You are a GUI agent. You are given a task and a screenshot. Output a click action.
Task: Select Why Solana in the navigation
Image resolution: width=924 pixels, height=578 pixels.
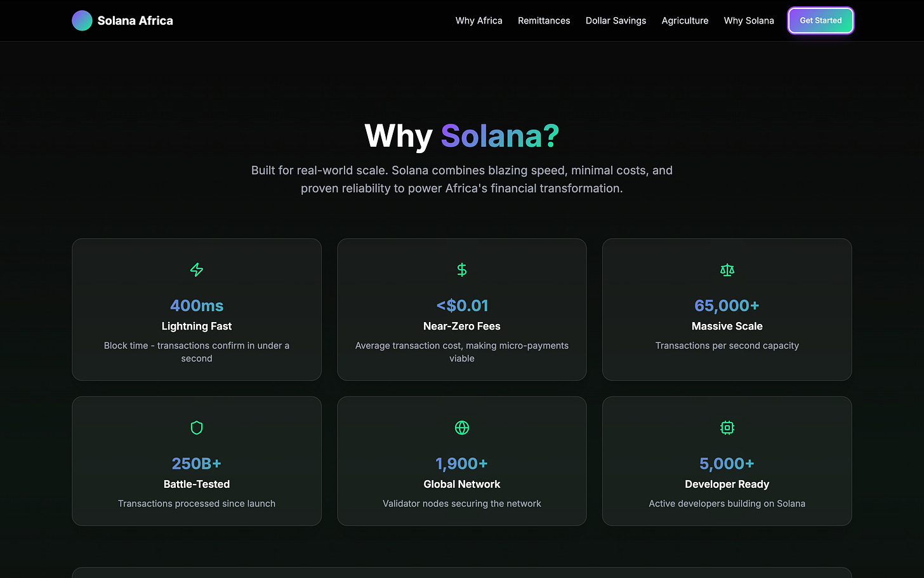click(x=749, y=20)
